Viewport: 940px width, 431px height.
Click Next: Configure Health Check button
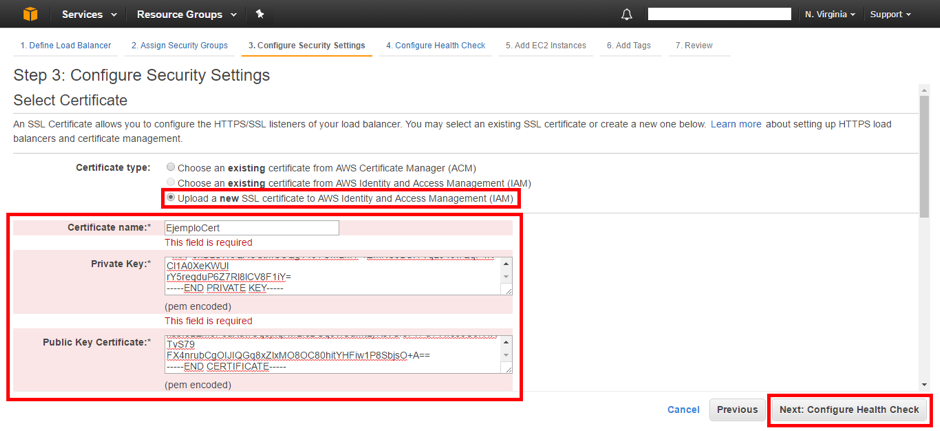849,410
